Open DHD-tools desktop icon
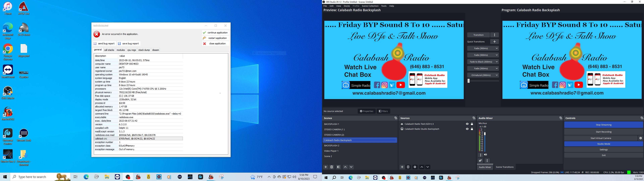Screen dimensions: 644x181 point(24,29)
